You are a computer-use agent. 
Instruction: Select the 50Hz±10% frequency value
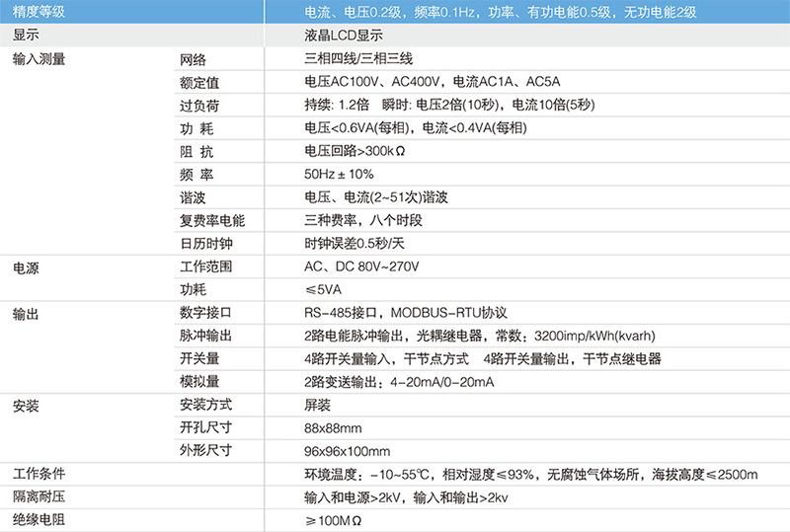point(339,174)
